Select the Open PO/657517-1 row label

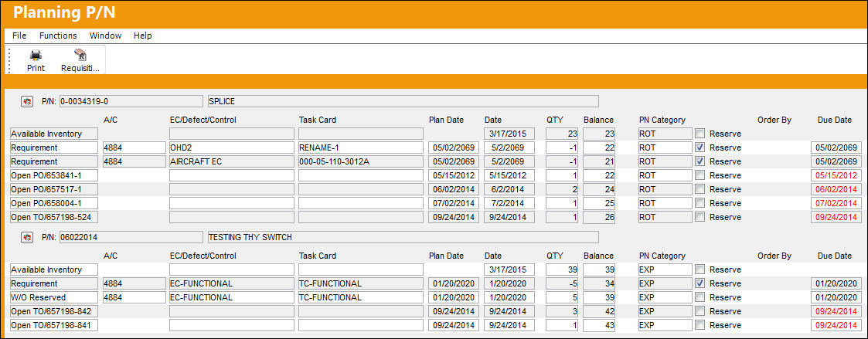tap(54, 189)
